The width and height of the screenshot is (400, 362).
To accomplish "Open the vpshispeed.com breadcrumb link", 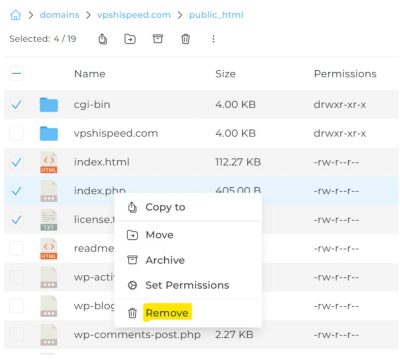I will [x=134, y=15].
